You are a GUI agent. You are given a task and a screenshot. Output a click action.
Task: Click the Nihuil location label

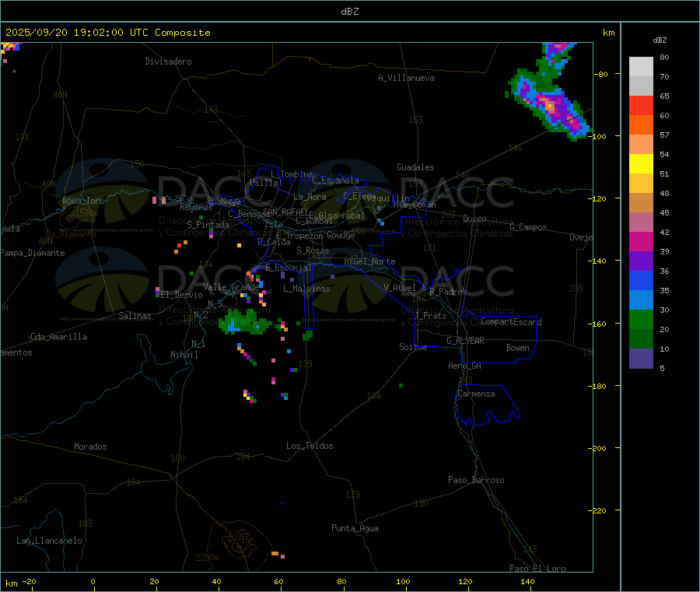tap(184, 355)
